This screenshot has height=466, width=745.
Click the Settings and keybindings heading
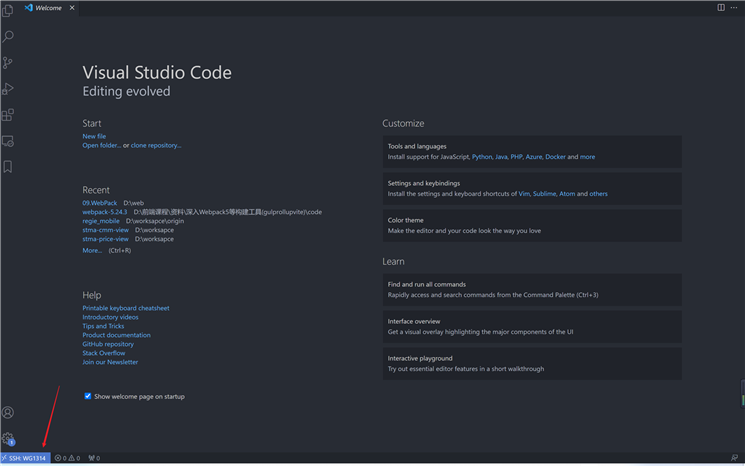coord(423,183)
